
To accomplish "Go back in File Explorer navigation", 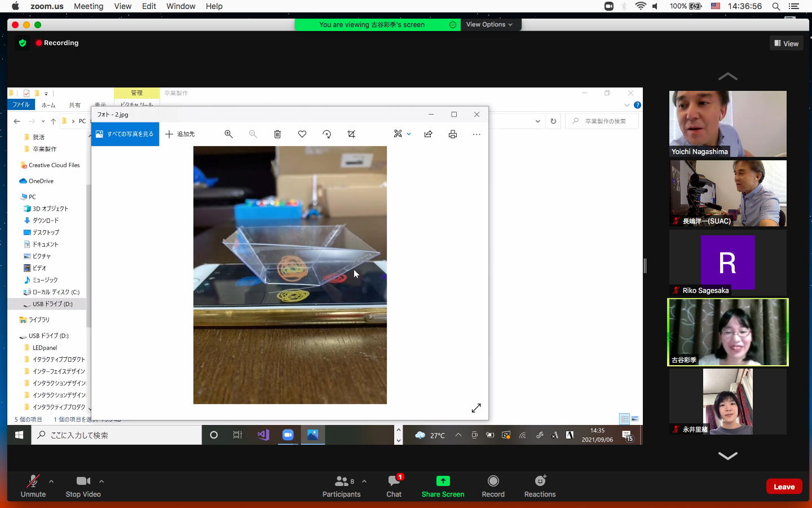I will click(17, 121).
